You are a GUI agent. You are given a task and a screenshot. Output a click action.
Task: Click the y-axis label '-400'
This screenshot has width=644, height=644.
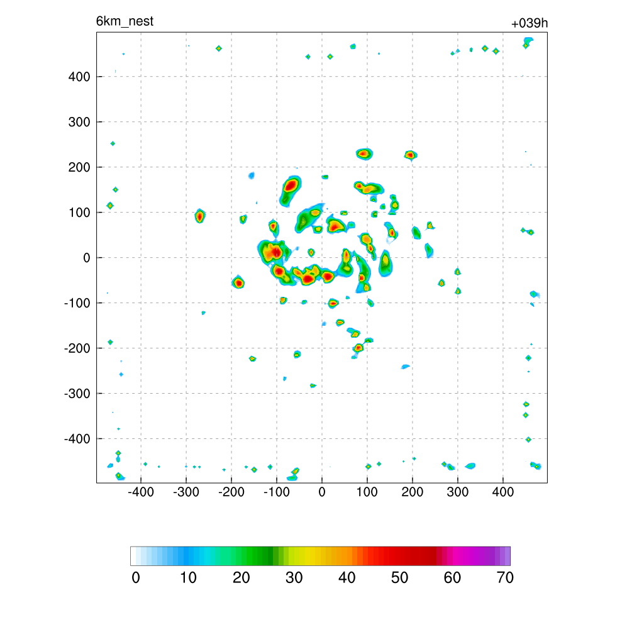pos(77,439)
